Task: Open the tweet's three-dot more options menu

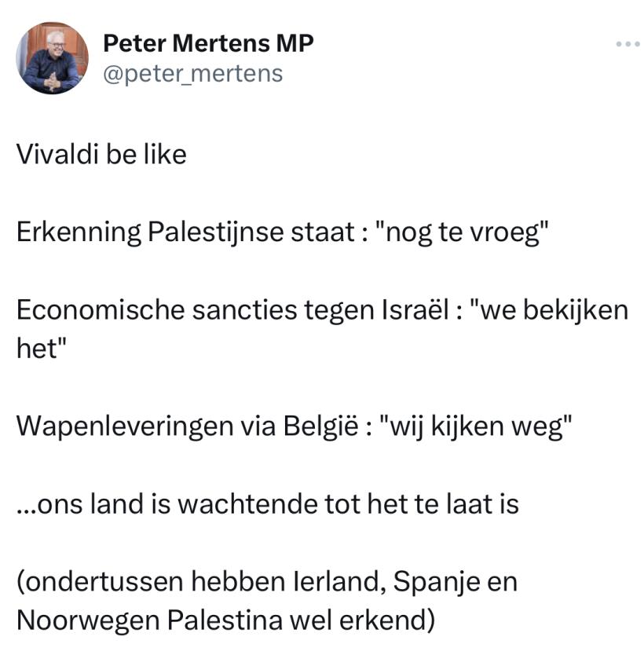Action: click(x=628, y=44)
